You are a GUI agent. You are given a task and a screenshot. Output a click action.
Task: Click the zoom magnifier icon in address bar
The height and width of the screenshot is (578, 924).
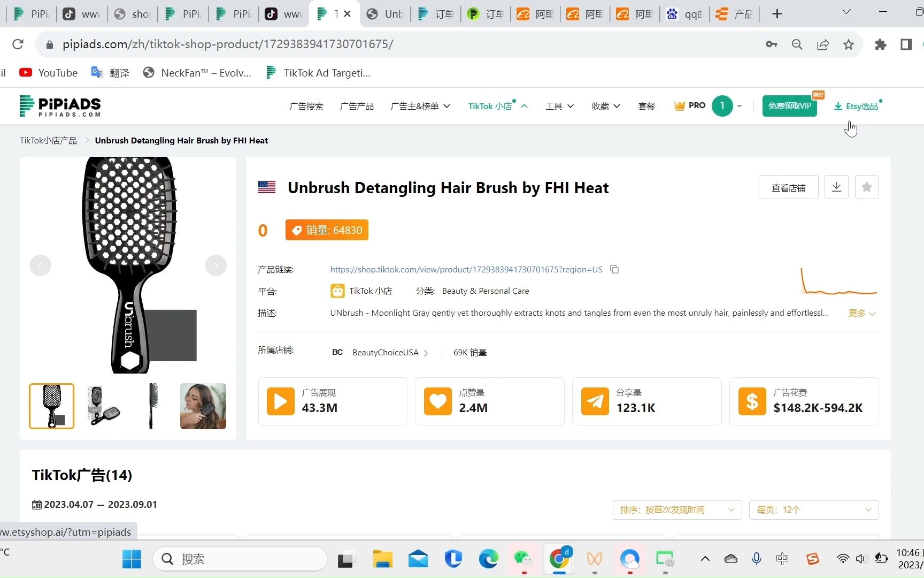[797, 44]
